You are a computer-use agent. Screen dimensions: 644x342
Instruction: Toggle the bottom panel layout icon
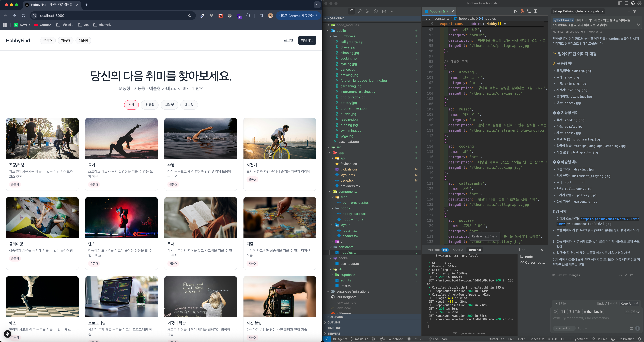click(x=626, y=3)
